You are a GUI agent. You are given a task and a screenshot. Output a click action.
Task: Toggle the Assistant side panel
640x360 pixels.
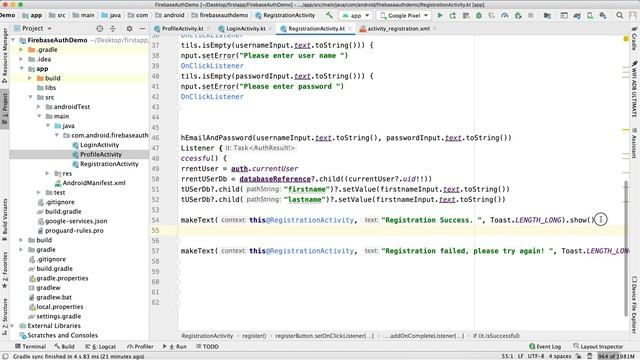coord(635,143)
